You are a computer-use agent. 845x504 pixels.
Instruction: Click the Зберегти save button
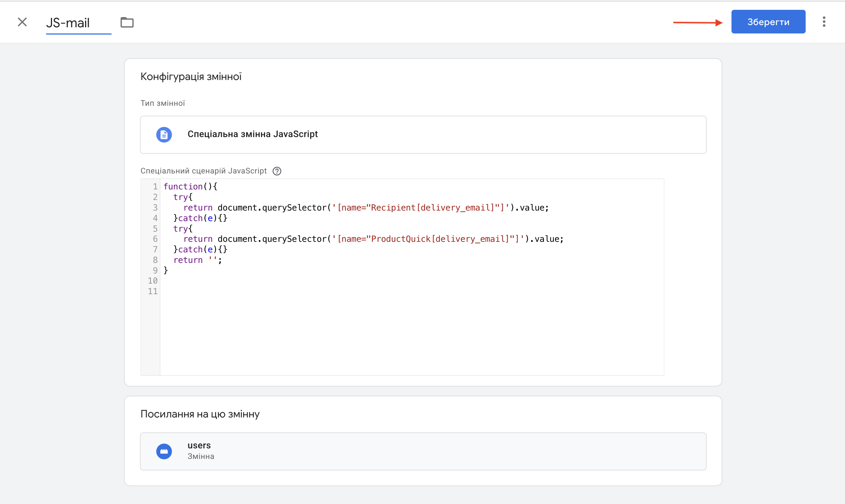[768, 22]
